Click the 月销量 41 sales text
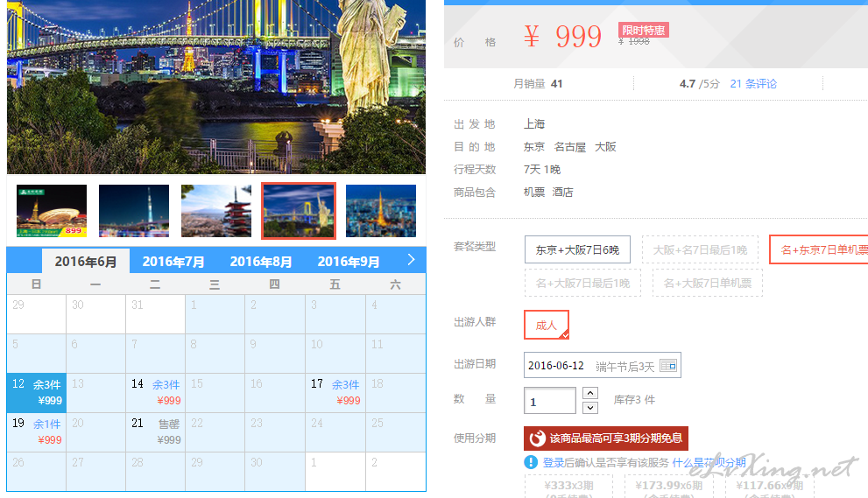Viewport: 868px width, 498px height. tap(538, 83)
